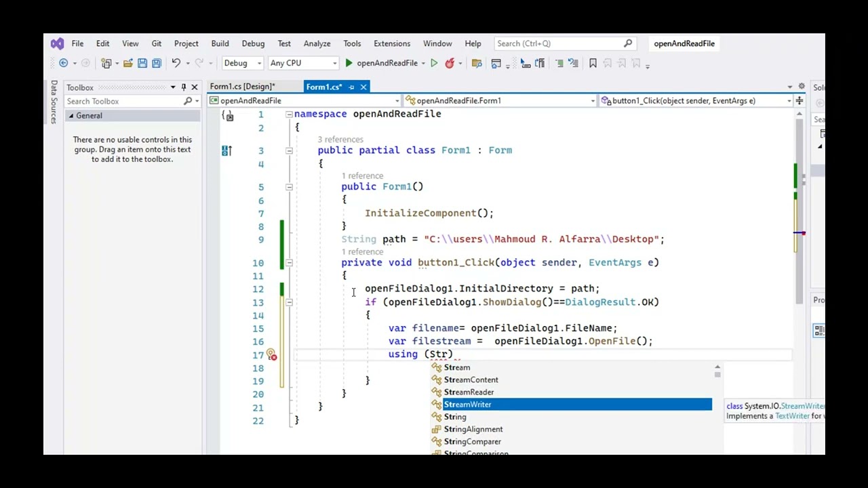This screenshot has height=488, width=868.
Task: Click the Toolbox search magnifier icon
Action: (x=188, y=101)
